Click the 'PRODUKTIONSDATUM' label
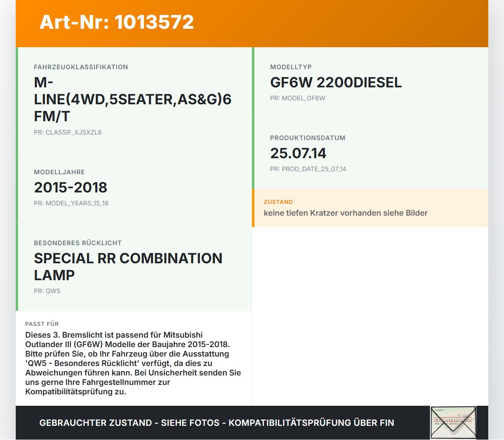Viewport: 504px width, 440px height. coord(308,138)
